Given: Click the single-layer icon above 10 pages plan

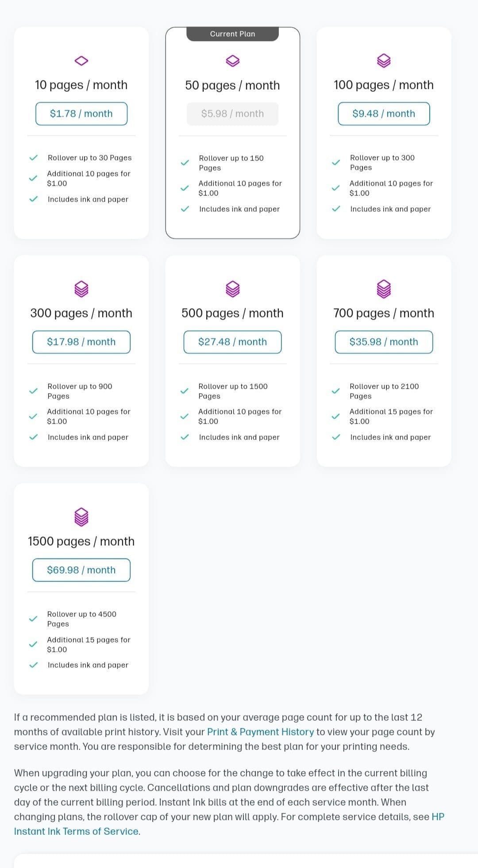Looking at the screenshot, I should tap(81, 61).
